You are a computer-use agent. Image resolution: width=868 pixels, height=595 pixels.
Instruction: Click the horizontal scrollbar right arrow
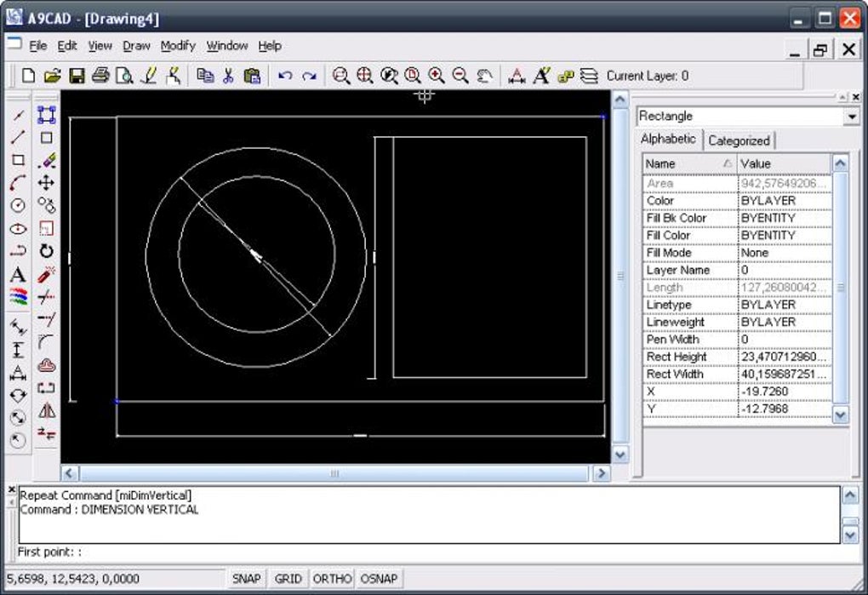coord(602,473)
